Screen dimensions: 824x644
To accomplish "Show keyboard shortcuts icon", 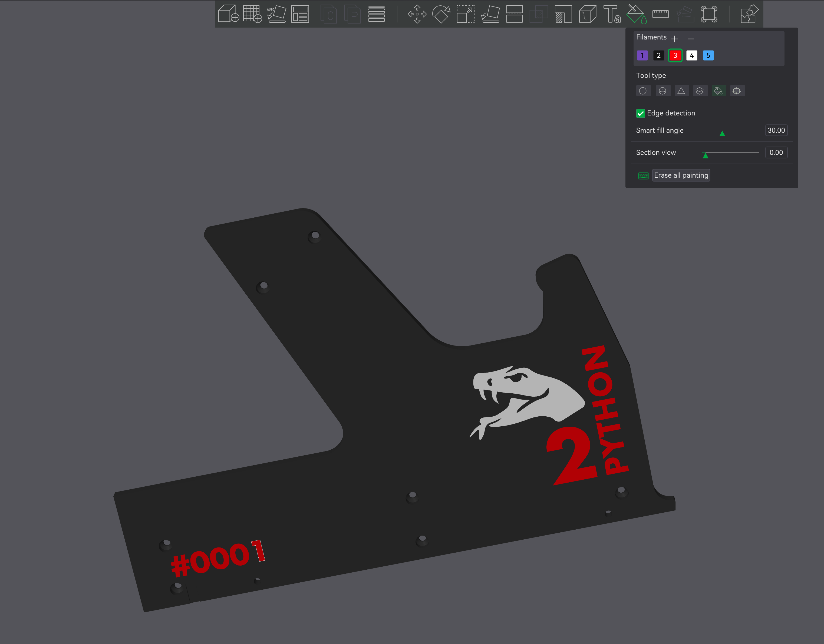I will coord(643,176).
